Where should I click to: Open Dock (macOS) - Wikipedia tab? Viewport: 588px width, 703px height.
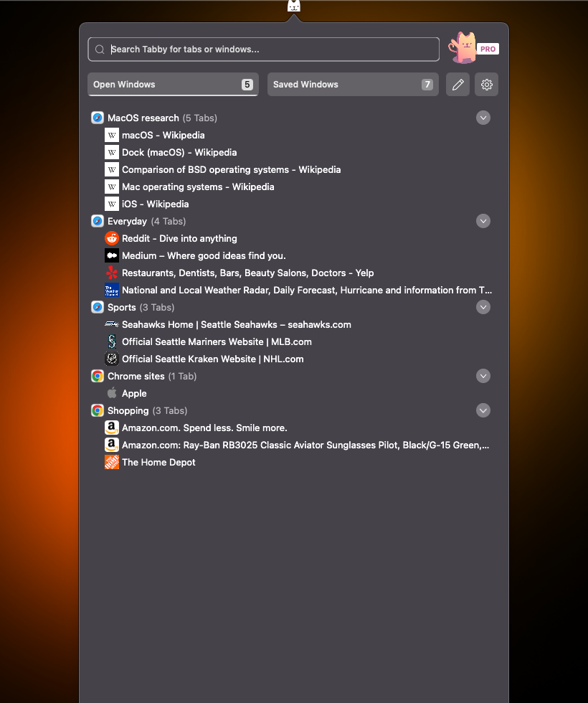pyautogui.click(x=179, y=152)
